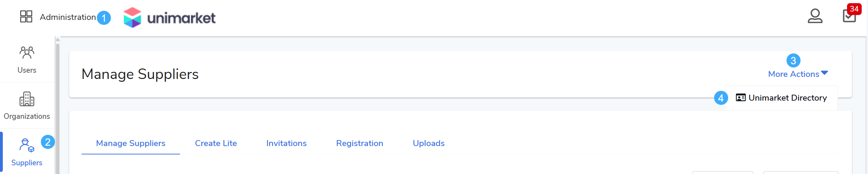Select Suppliers in the sidebar
The height and width of the screenshot is (174, 868).
(27, 152)
